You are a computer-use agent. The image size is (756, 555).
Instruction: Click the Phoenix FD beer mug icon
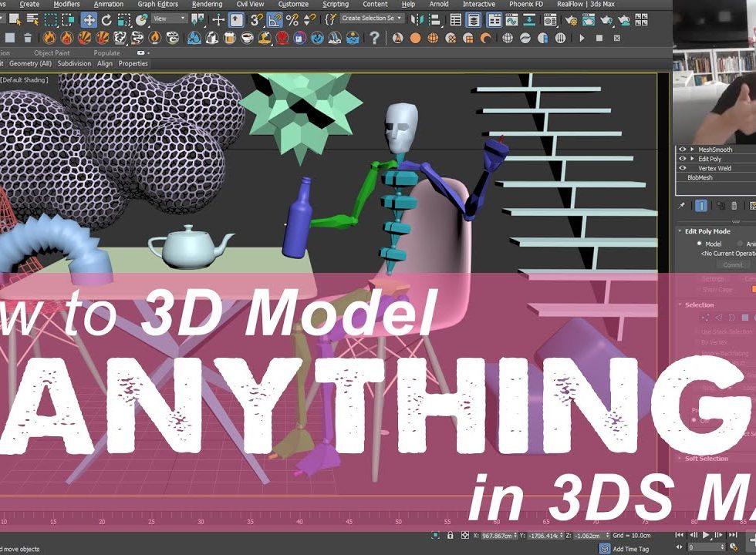pyautogui.click(x=230, y=38)
